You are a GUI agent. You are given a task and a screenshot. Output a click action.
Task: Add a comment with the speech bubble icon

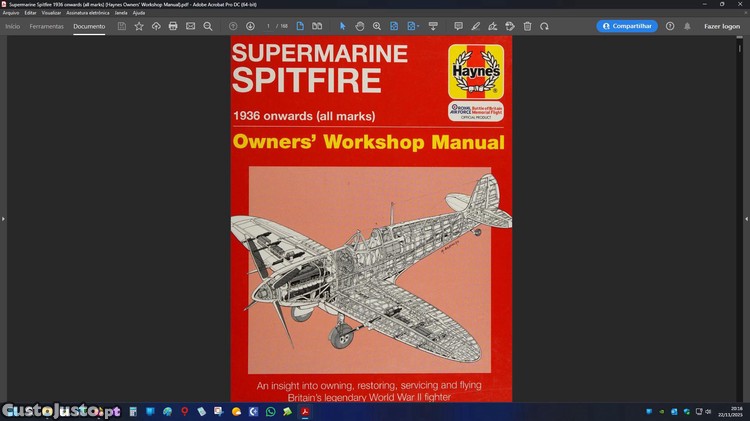pos(458,26)
